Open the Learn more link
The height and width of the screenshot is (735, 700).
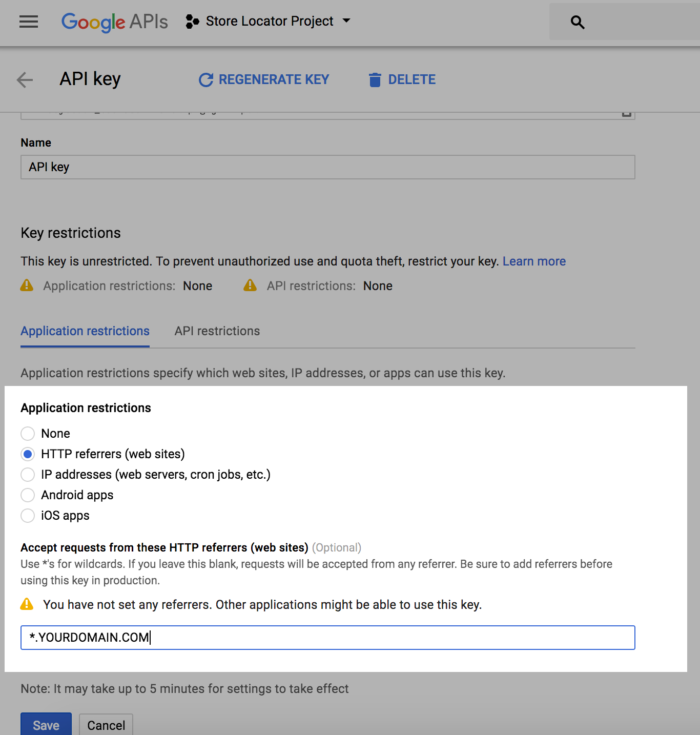tap(534, 261)
